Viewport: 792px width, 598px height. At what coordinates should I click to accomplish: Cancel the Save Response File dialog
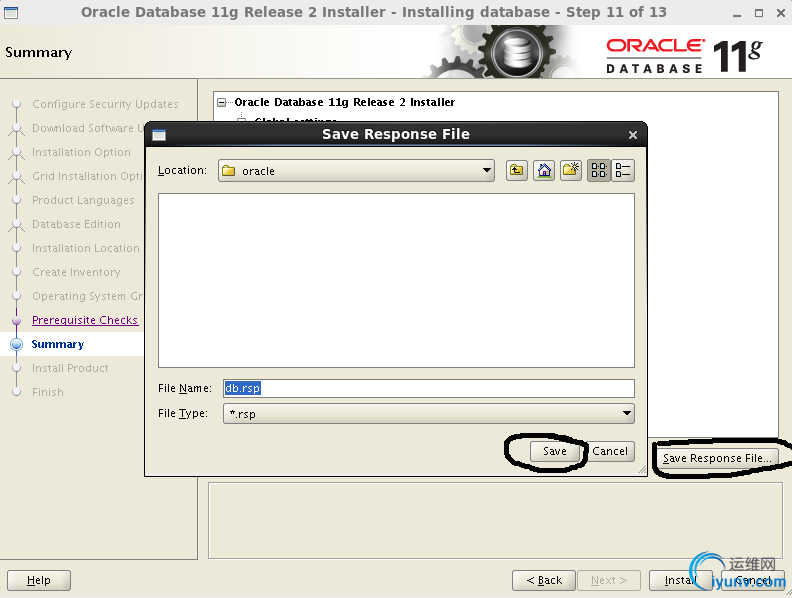(x=610, y=451)
